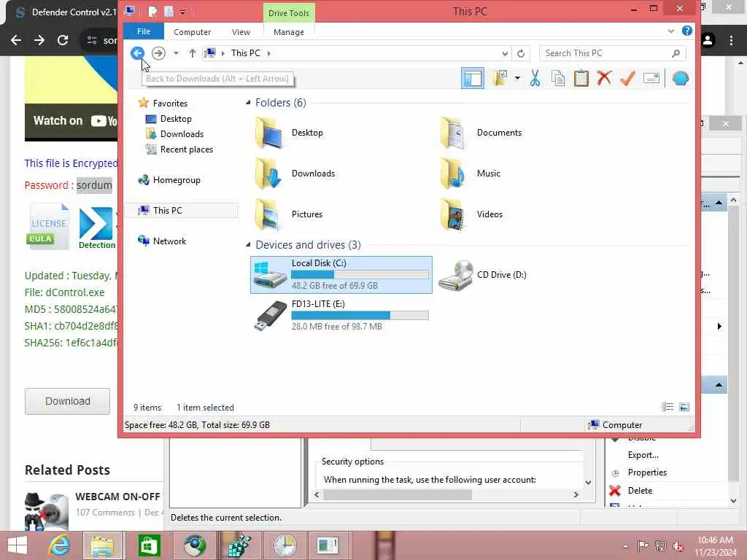
Task: Select the Pictures folder icon
Action: (x=268, y=214)
